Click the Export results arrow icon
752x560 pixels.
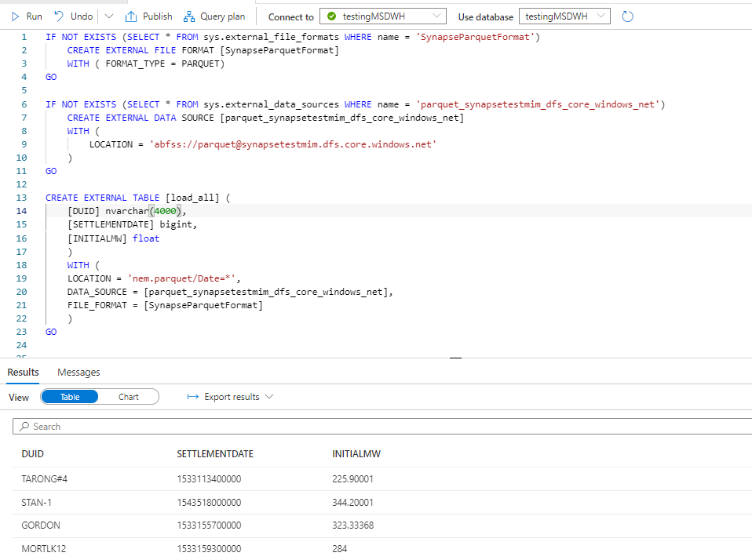(x=193, y=397)
